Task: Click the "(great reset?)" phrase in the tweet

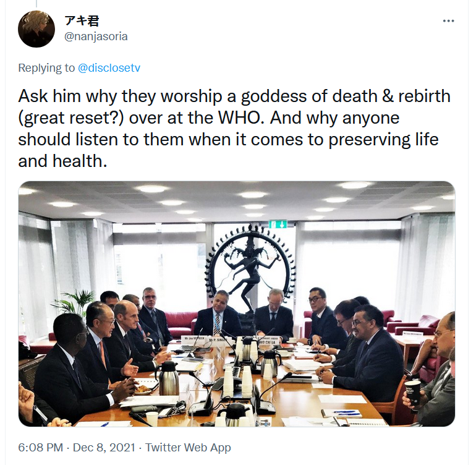Action: [71, 118]
